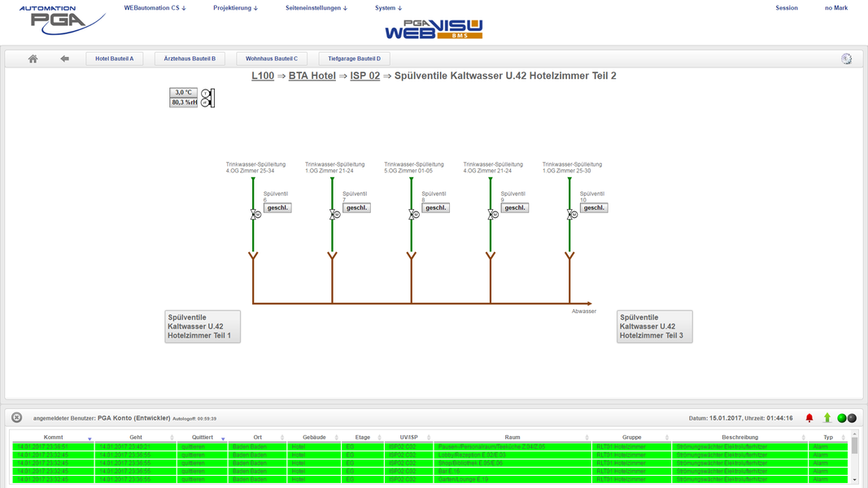Click the green up-arrow icon in status bar
The height and width of the screenshot is (488, 868).
827,418
